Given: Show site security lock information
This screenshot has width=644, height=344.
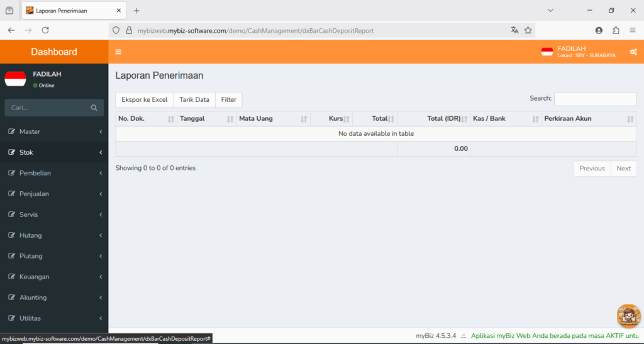Looking at the screenshot, I should point(129,30).
